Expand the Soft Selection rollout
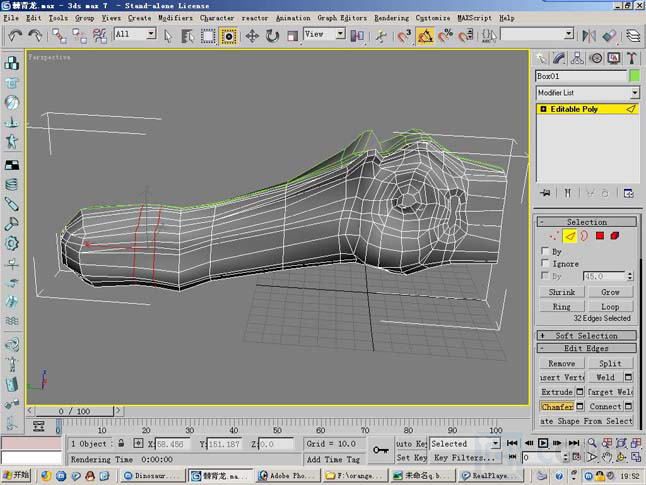Viewport: 646px width, 485px height. point(587,336)
